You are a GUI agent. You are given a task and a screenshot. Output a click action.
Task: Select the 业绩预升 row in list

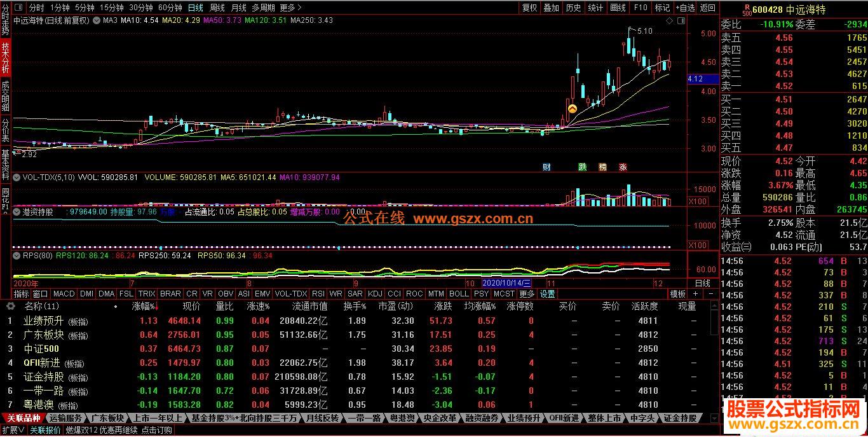(x=360, y=321)
